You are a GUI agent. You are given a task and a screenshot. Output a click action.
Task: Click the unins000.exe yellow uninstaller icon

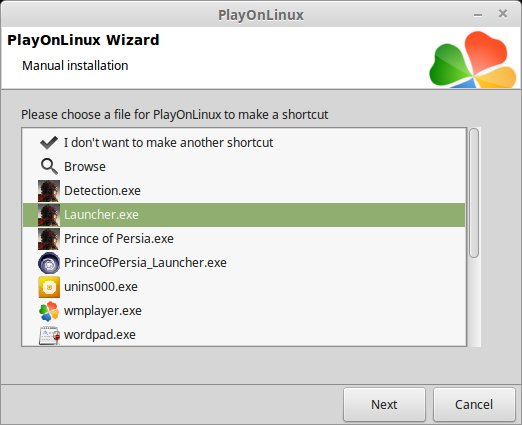tap(49, 287)
